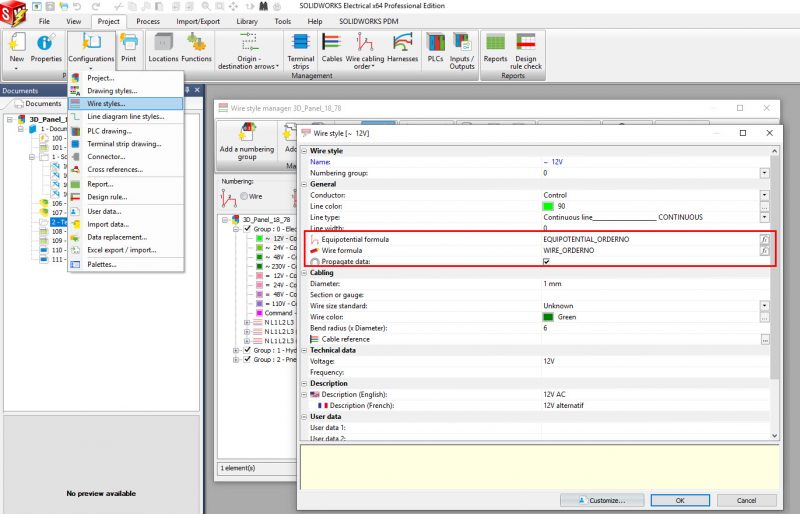Open Line type dropdown
Image resolution: width=800 pixels, height=514 pixels.
(x=764, y=217)
